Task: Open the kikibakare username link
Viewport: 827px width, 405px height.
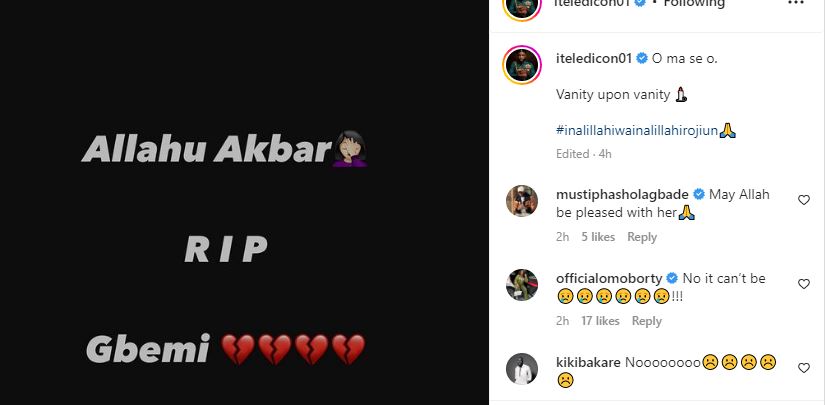Action: pyautogui.click(x=588, y=363)
